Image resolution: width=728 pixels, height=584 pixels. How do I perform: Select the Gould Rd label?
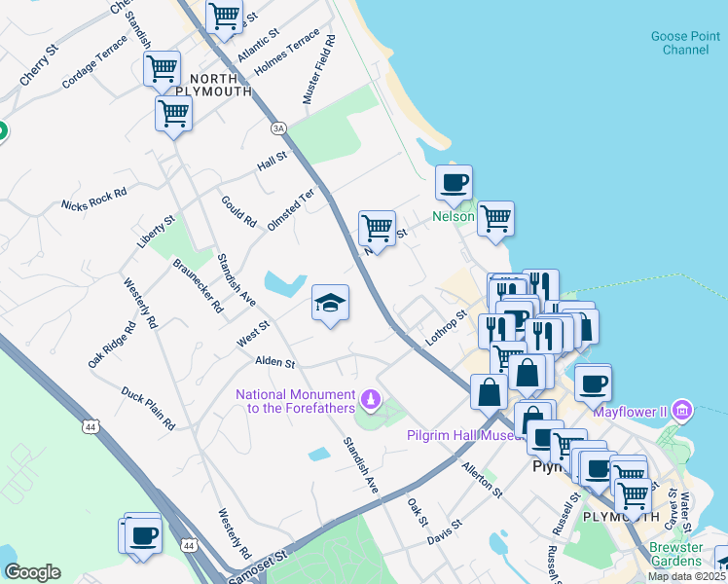(x=238, y=211)
